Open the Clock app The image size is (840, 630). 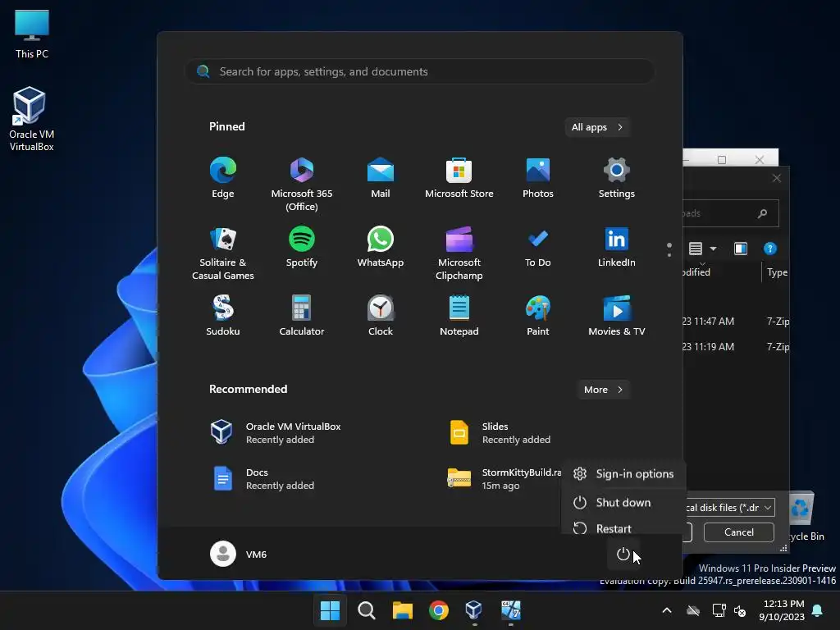381,316
